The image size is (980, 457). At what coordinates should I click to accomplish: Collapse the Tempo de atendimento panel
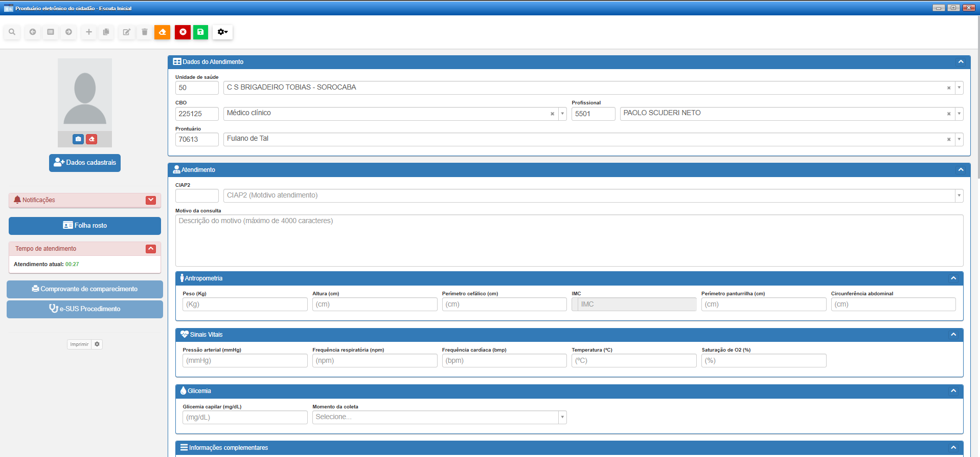coord(151,249)
